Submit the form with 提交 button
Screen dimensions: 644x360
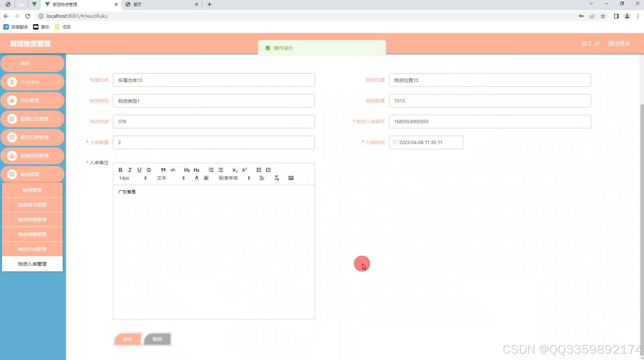coord(127,339)
